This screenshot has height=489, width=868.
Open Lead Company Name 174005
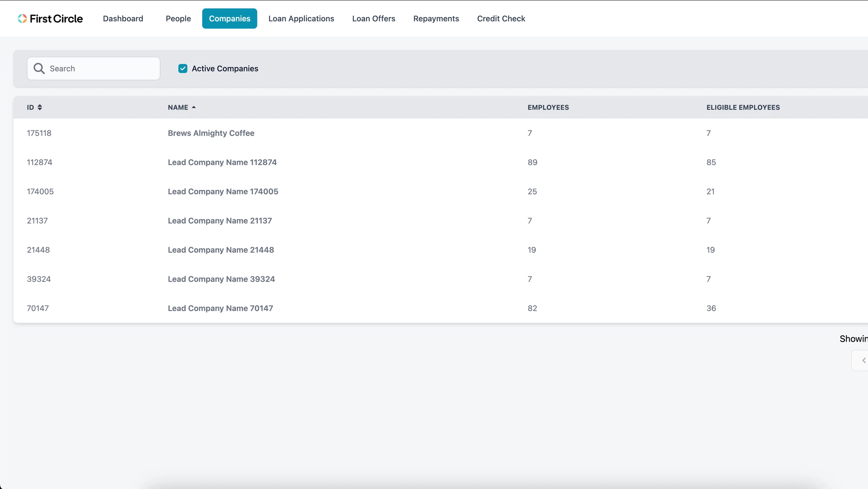[223, 192]
